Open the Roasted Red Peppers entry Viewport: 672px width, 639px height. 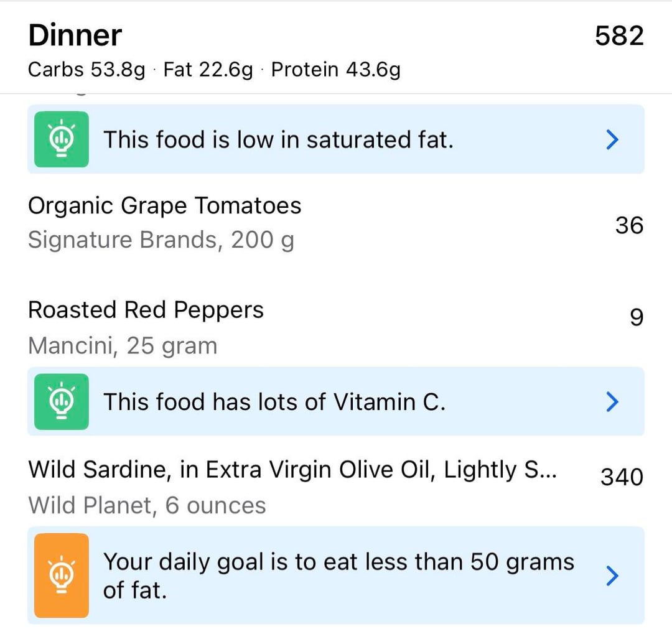146,310
